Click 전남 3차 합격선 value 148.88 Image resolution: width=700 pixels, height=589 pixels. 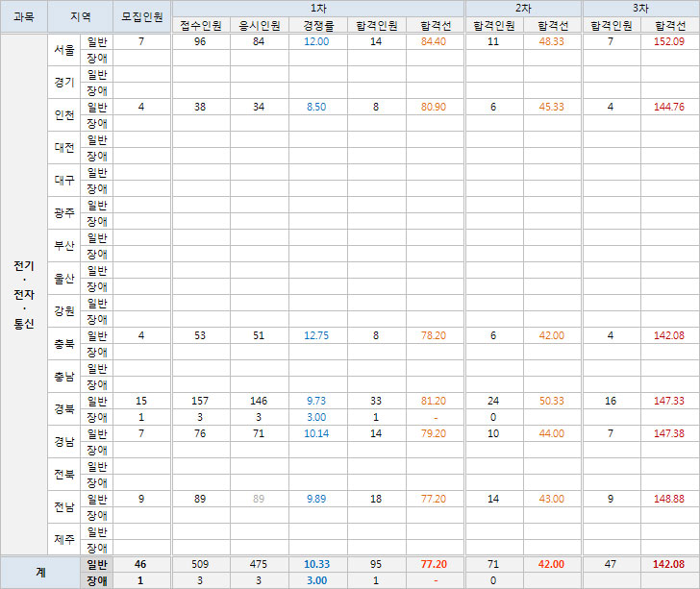coord(669,499)
